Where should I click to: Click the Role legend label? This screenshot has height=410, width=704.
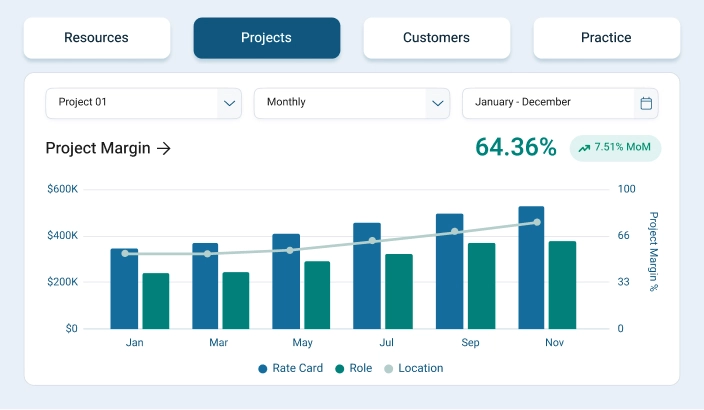point(361,368)
